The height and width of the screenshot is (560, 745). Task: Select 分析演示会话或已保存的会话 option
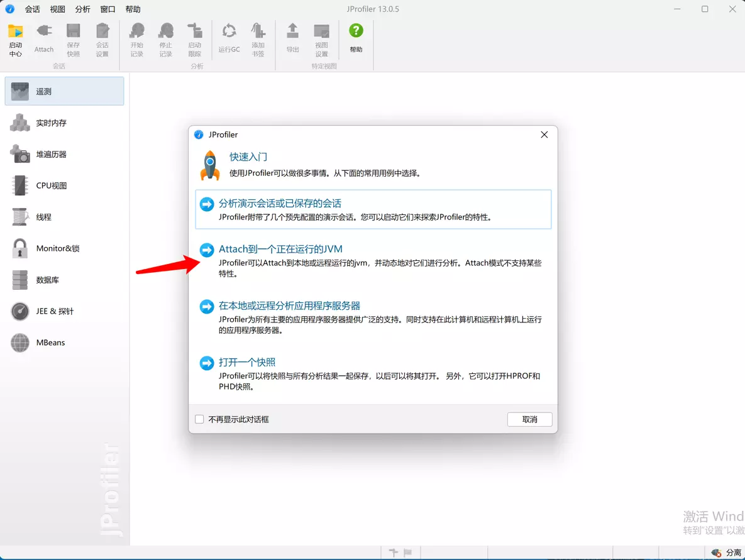[x=280, y=204]
